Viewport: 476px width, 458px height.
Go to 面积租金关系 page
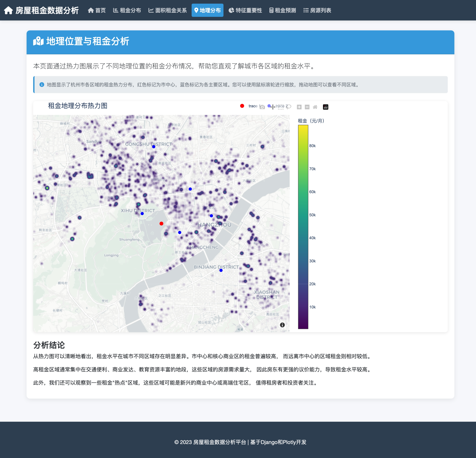[x=168, y=10]
